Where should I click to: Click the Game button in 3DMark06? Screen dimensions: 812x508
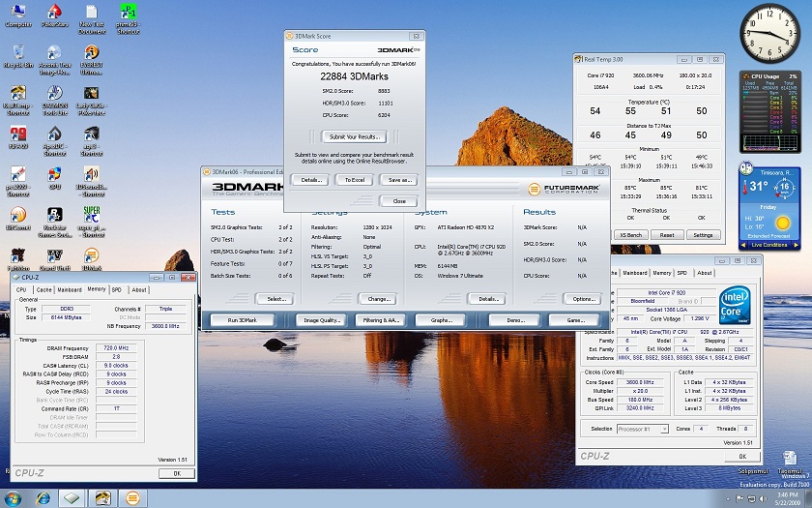pyautogui.click(x=574, y=320)
